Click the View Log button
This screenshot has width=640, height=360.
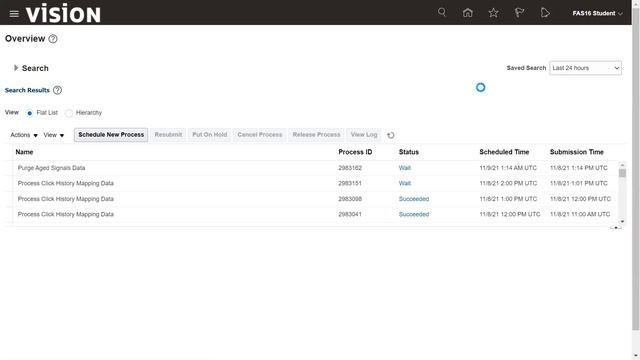[364, 135]
